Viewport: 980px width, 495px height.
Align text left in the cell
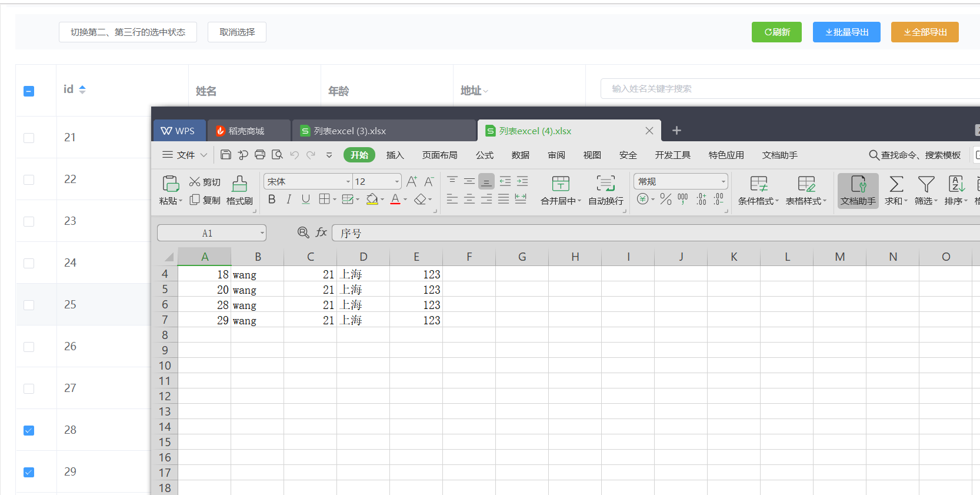coord(452,200)
